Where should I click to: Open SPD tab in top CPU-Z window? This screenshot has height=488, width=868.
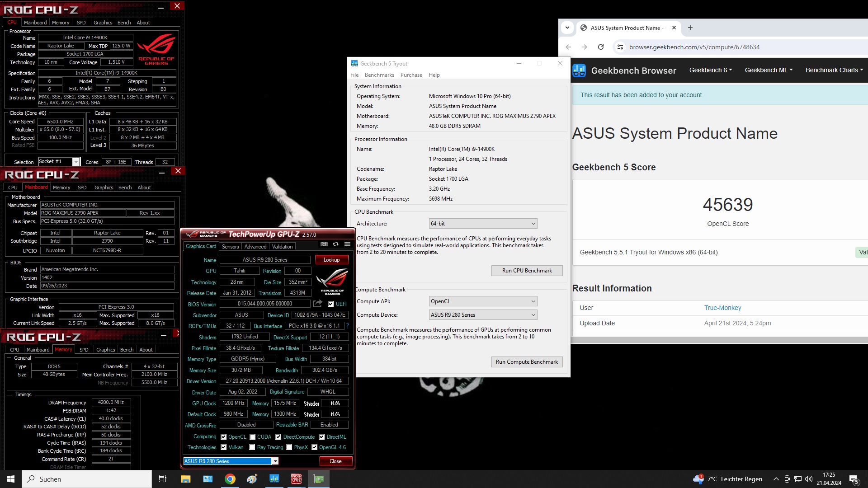(81, 23)
